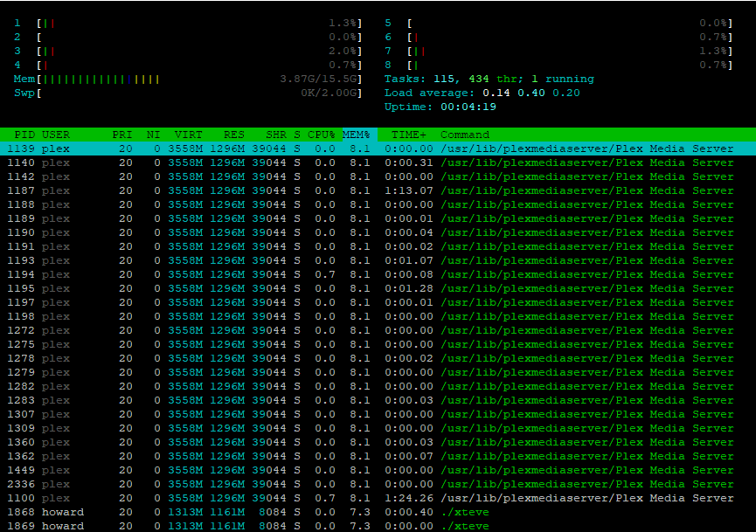The height and width of the screenshot is (532, 756).
Task: Click the Command column header
Action: point(465,135)
